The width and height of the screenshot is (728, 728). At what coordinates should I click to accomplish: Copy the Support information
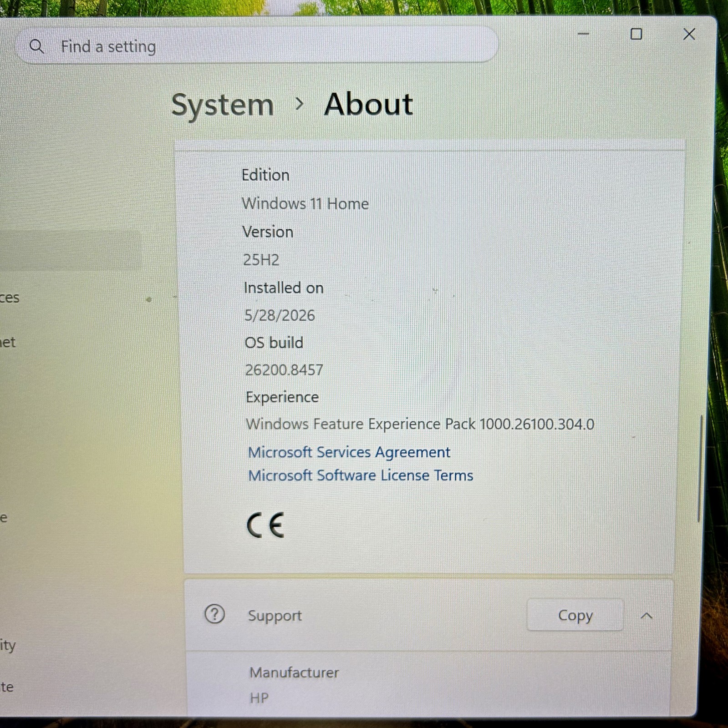(x=575, y=615)
